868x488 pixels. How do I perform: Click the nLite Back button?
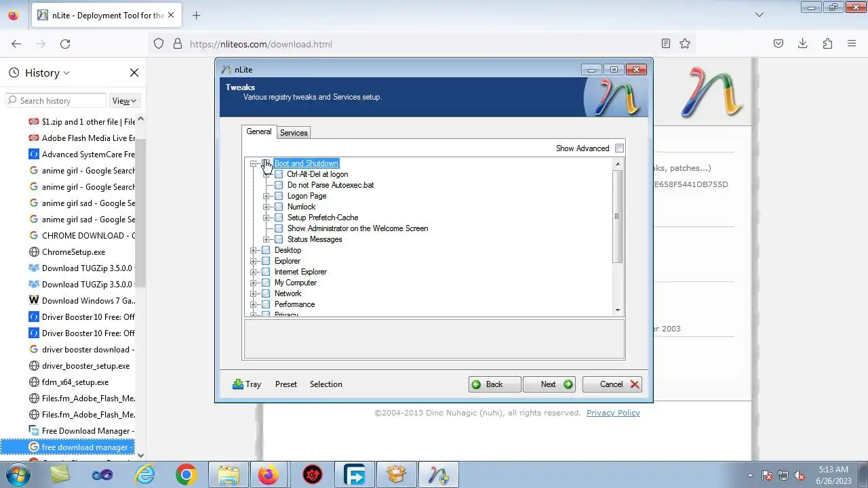[x=494, y=384]
